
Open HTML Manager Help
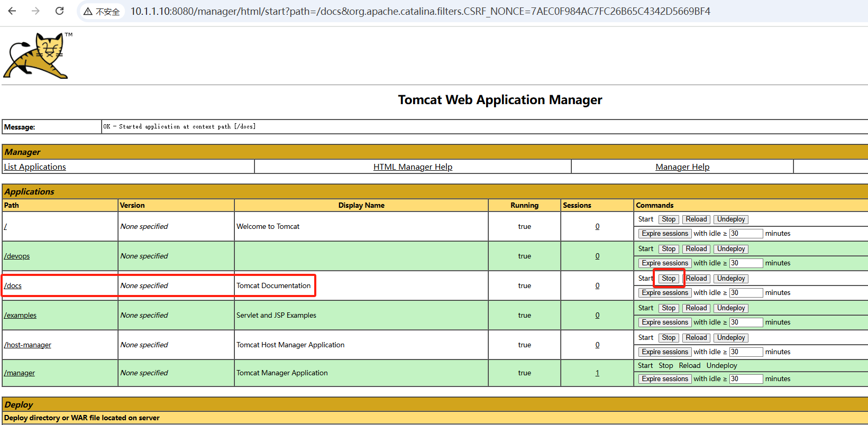(x=413, y=167)
